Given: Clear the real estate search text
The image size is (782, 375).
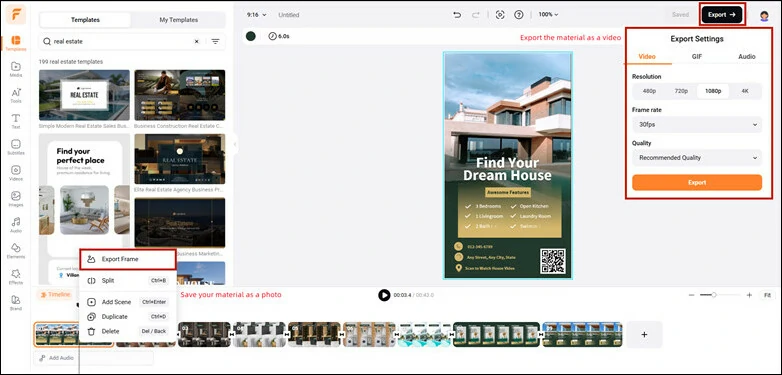Looking at the screenshot, I should (196, 42).
